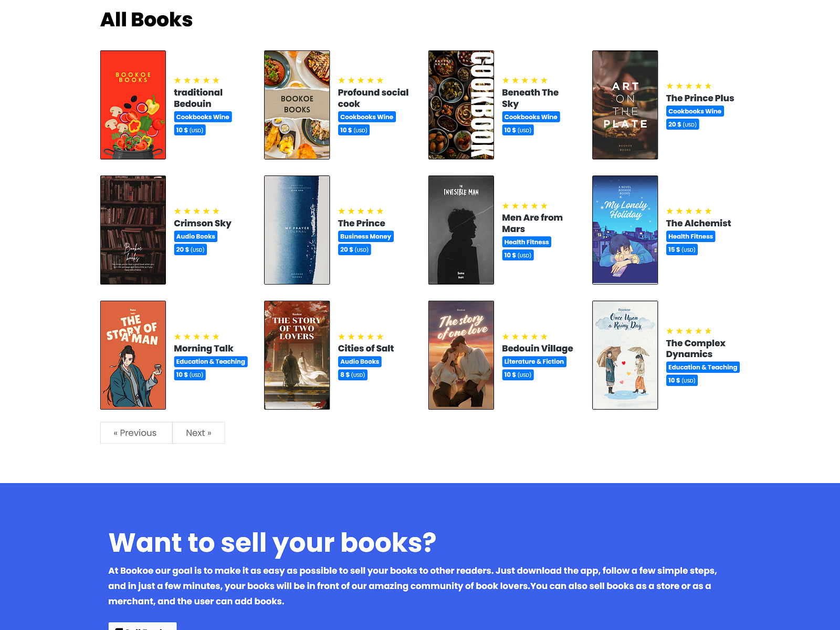
Task: Open the Business Money category for The Prince
Action: pyautogui.click(x=365, y=236)
